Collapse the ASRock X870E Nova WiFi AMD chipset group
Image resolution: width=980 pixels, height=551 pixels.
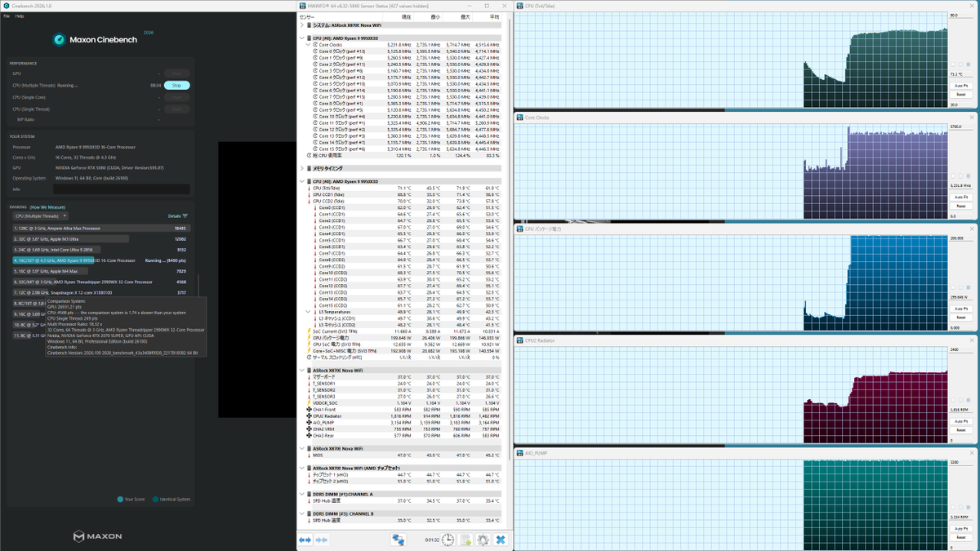coord(302,469)
